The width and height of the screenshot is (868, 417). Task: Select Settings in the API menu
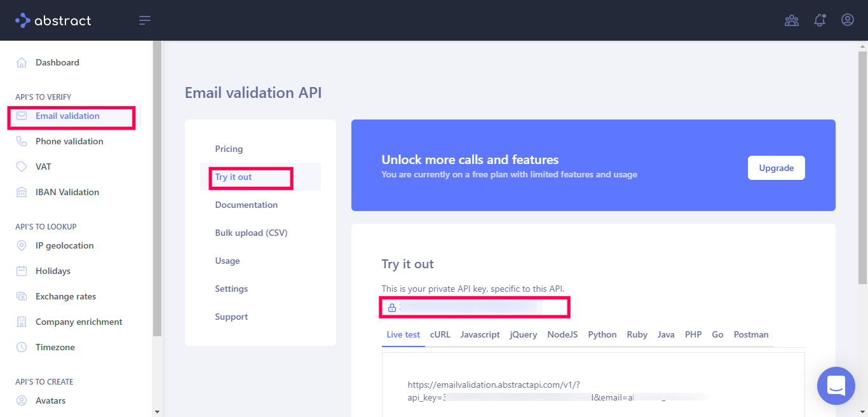(231, 289)
